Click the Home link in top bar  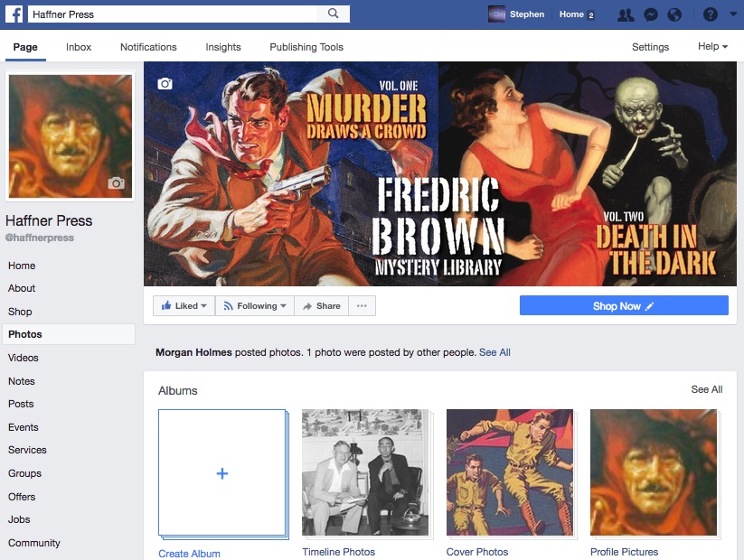(571, 14)
